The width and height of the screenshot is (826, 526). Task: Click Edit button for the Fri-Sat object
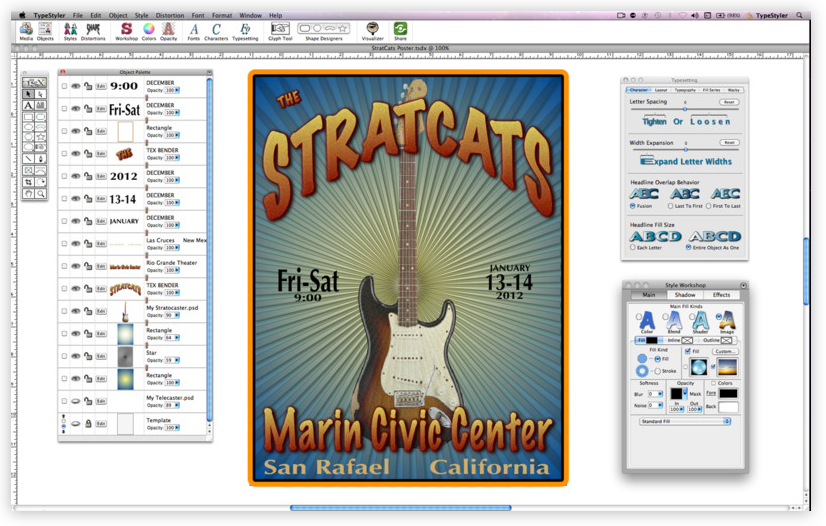coord(101,109)
